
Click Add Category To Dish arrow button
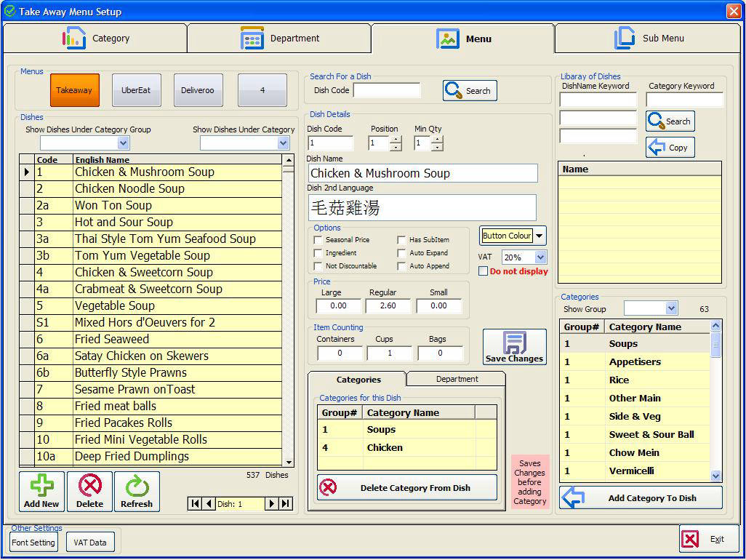click(x=641, y=498)
